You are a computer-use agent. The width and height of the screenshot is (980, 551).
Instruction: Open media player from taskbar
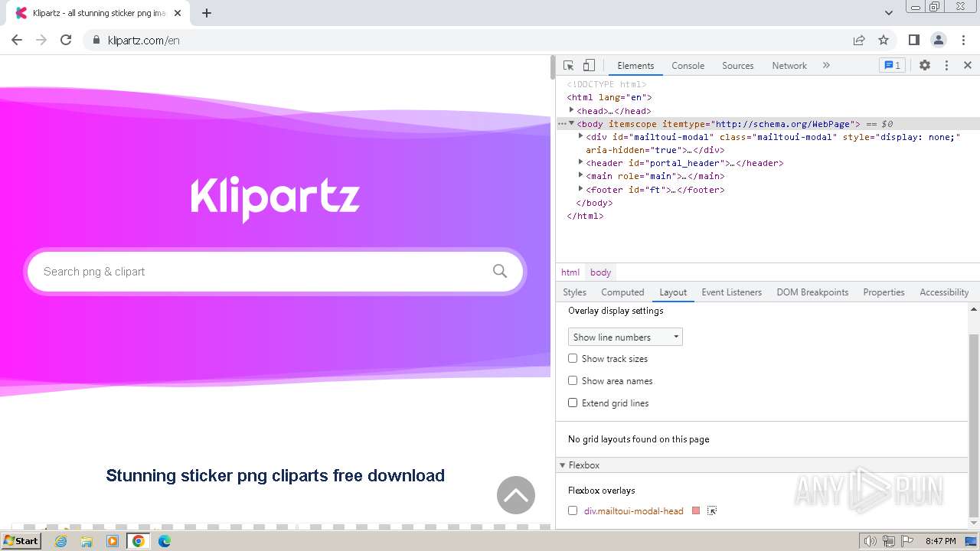[x=113, y=541]
